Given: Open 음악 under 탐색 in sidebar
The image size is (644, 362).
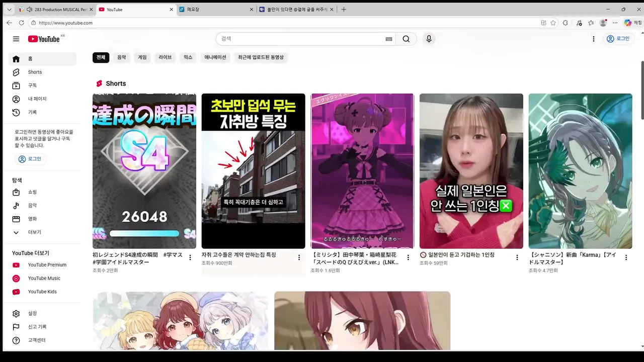Looking at the screenshot, I should coord(42,206).
